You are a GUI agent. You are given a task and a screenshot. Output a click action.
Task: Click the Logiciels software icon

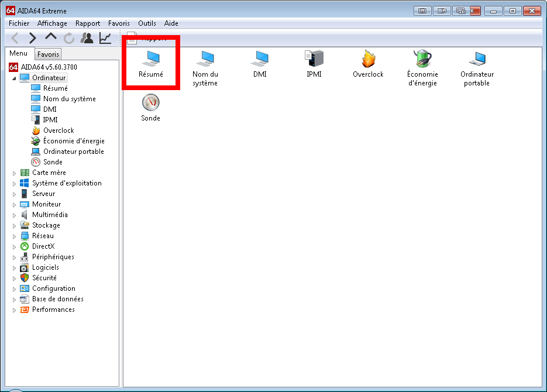25,267
